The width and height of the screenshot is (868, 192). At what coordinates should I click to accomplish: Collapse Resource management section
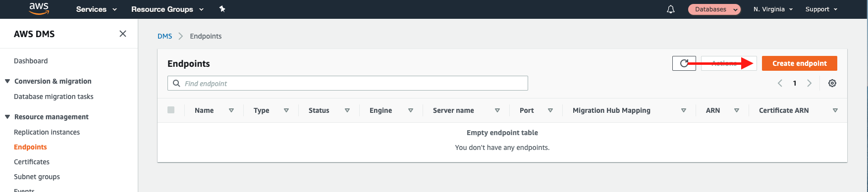coord(7,117)
